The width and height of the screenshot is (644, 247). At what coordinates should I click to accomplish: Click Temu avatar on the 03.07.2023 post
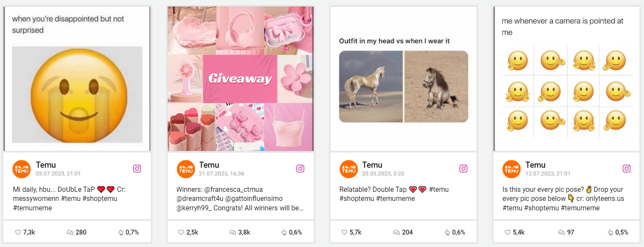pyautogui.click(x=22, y=169)
